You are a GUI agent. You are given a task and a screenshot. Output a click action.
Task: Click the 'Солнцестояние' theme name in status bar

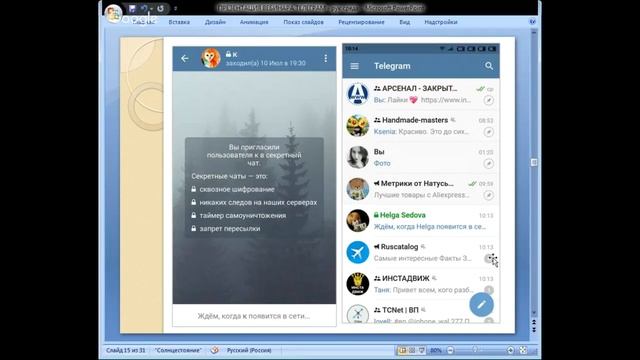(178, 350)
